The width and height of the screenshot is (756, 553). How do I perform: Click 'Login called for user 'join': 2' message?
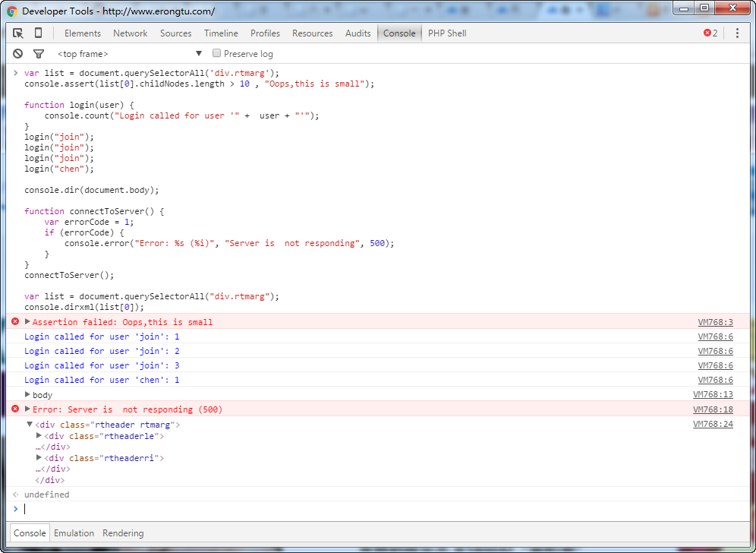(102, 351)
